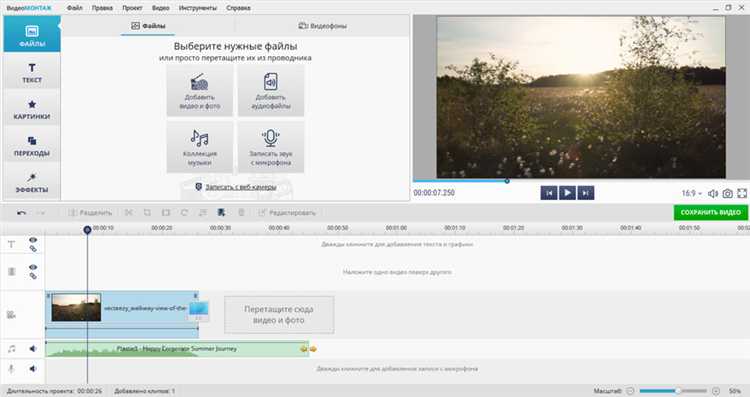Viewport: 750px width, 397px height.
Task: Switch the preview to fullscreen
Action: pos(742,193)
